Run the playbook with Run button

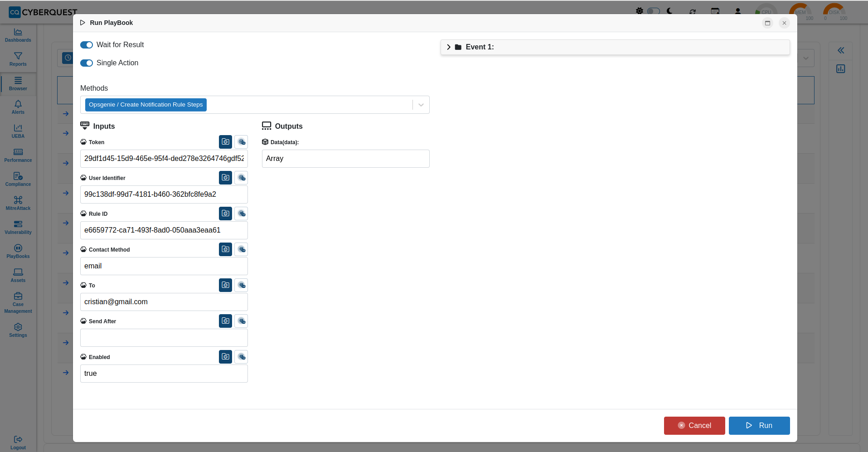pos(759,426)
